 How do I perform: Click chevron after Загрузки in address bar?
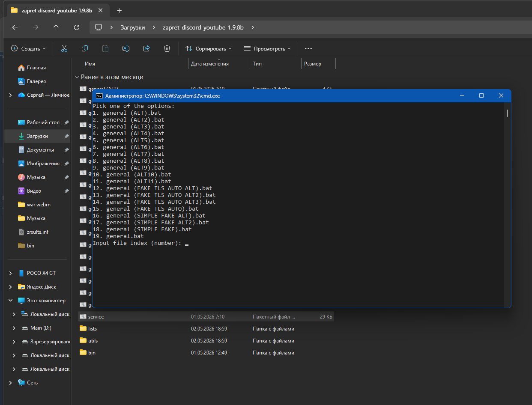click(154, 27)
